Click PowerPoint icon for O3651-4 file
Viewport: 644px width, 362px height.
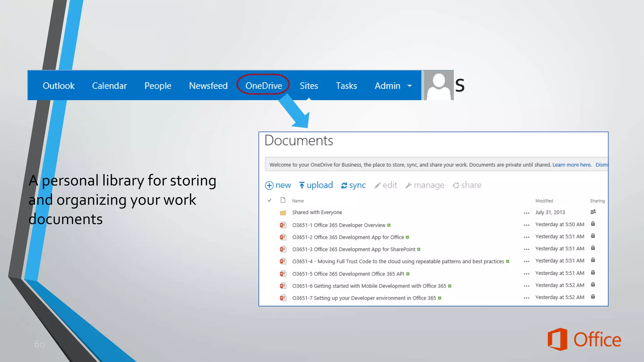283,261
